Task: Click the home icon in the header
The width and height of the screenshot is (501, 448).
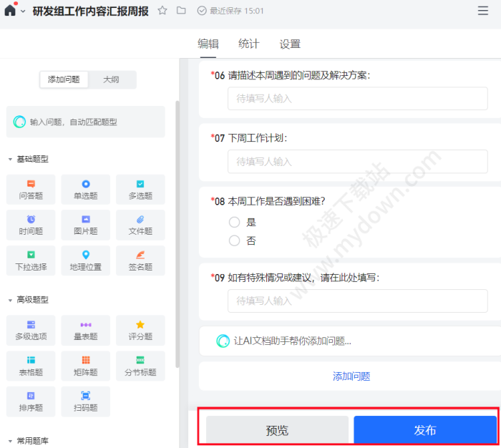Action: [x=9, y=11]
